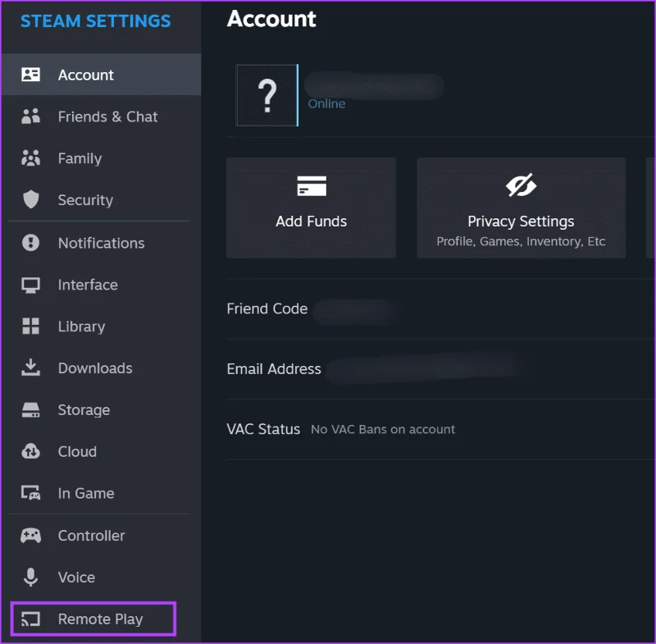The width and height of the screenshot is (656, 644).
Task: Open the Account settings tab
Action: click(101, 75)
